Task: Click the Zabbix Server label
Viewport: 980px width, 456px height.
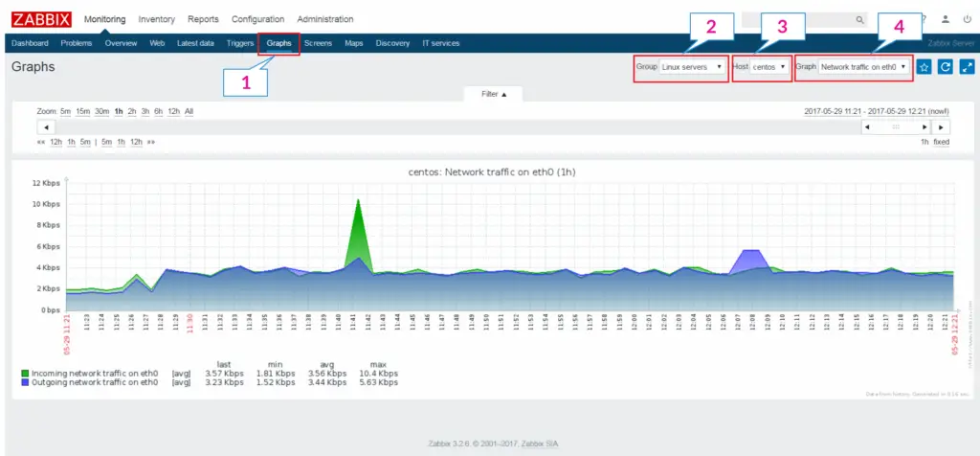Action: tap(950, 43)
